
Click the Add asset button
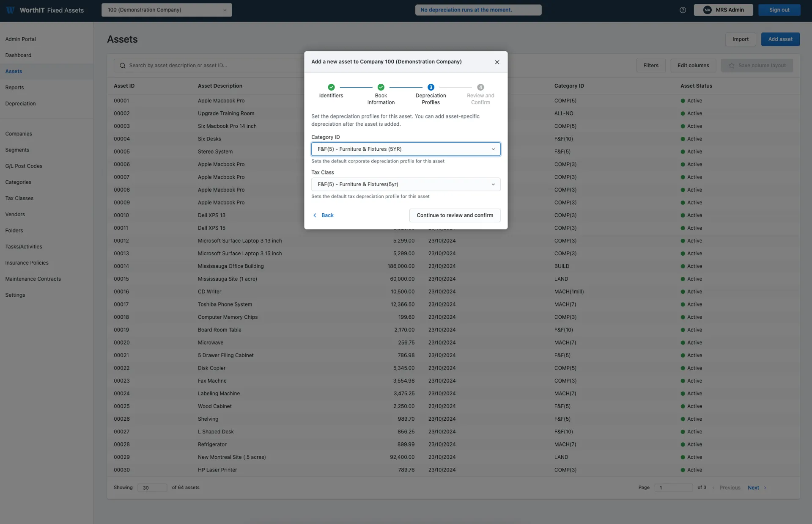(780, 39)
